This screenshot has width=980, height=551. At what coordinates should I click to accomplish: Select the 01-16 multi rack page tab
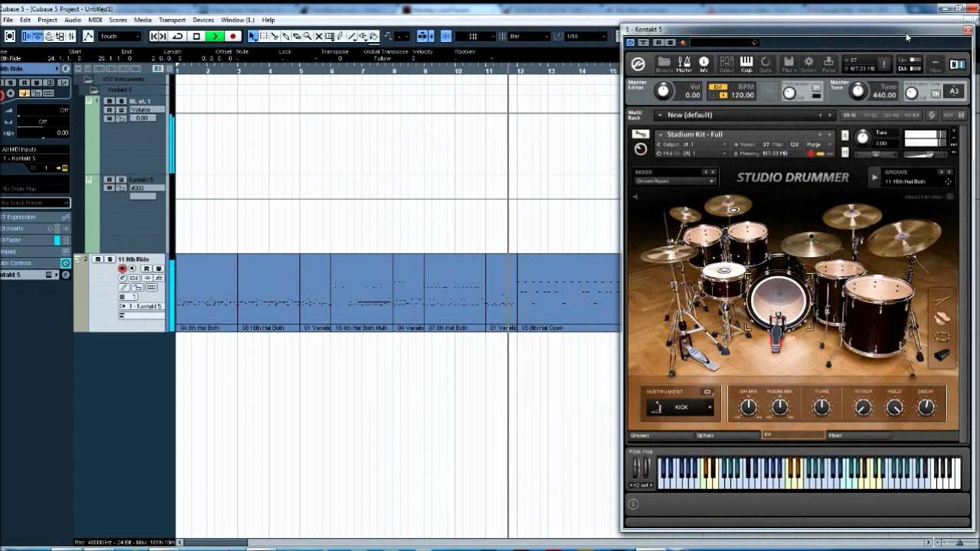pyautogui.click(x=850, y=115)
